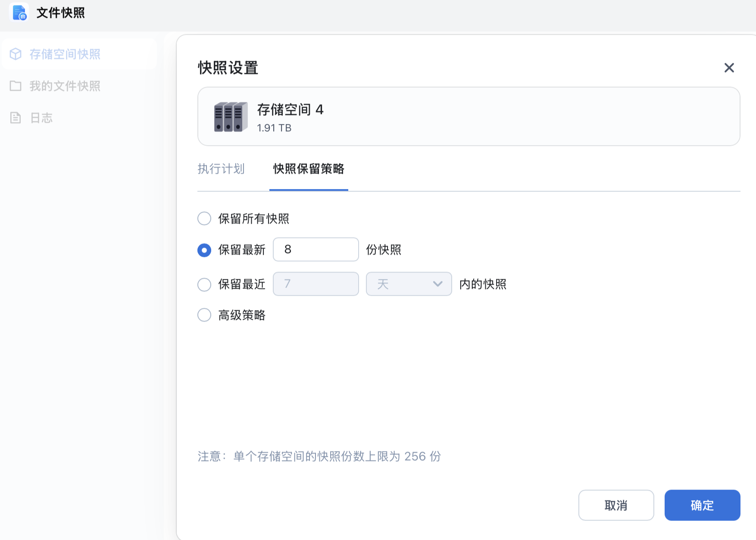Viewport: 756px width, 540px height.
Task: Click the 文件快照 app icon in the title bar
Action: 19,12
